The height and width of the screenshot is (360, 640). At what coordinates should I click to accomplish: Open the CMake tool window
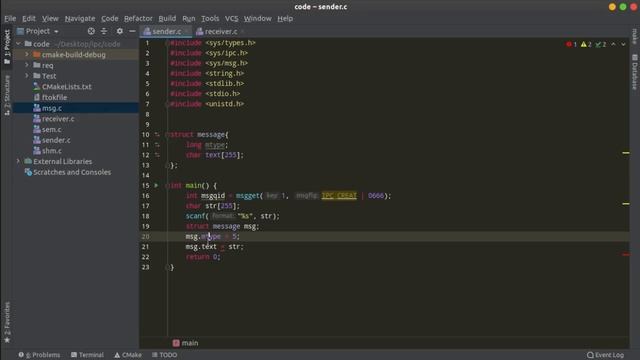(x=128, y=355)
